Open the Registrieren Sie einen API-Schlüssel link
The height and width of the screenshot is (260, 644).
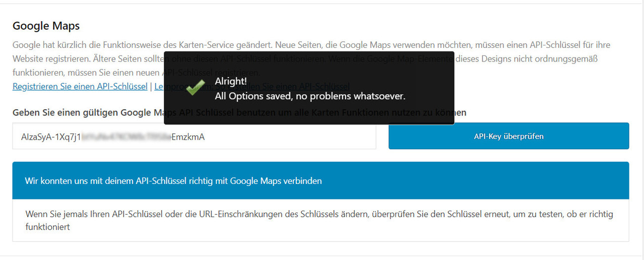tap(80, 86)
